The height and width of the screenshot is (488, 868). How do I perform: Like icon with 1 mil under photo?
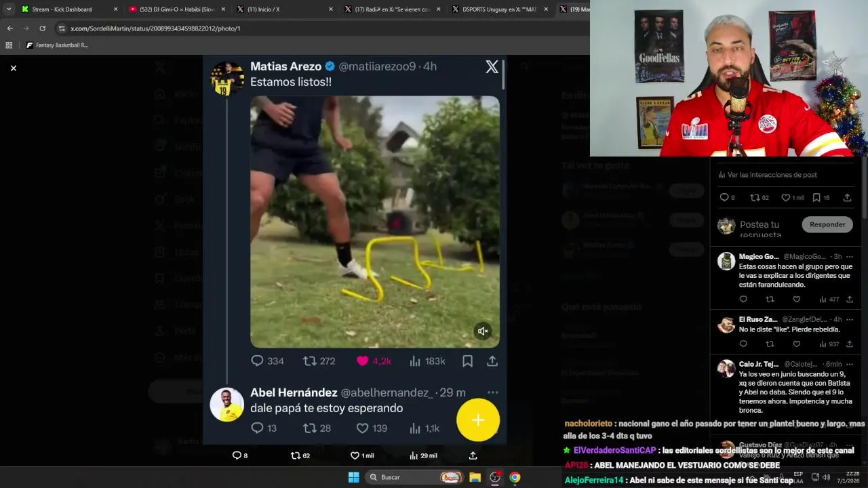click(x=362, y=455)
